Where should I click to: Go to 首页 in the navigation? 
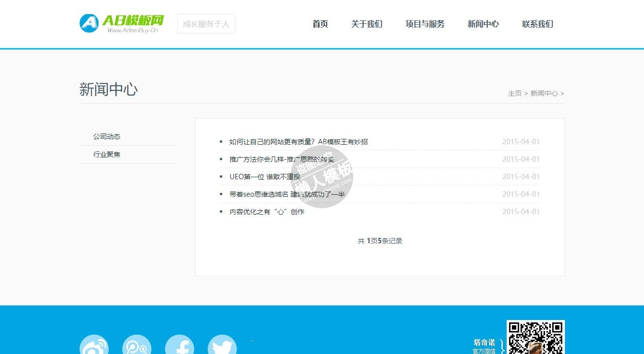click(x=320, y=24)
